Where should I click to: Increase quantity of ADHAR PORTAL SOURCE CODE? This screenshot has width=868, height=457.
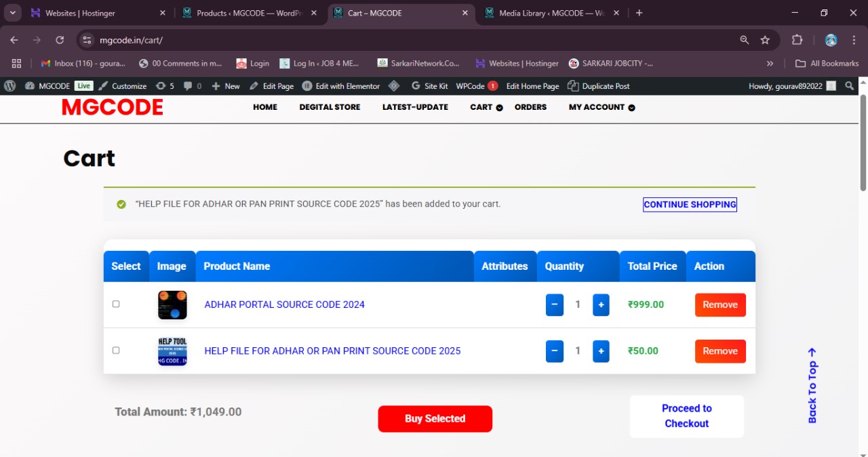[x=601, y=305]
